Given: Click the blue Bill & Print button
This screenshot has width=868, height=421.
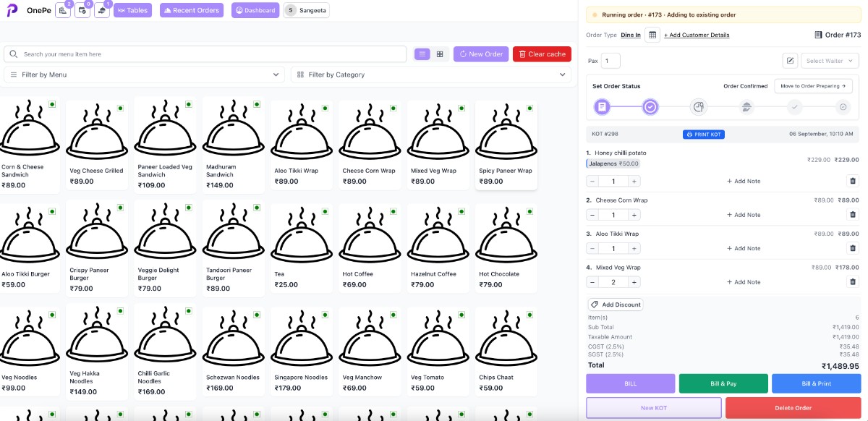Looking at the screenshot, I should click(x=816, y=383).
